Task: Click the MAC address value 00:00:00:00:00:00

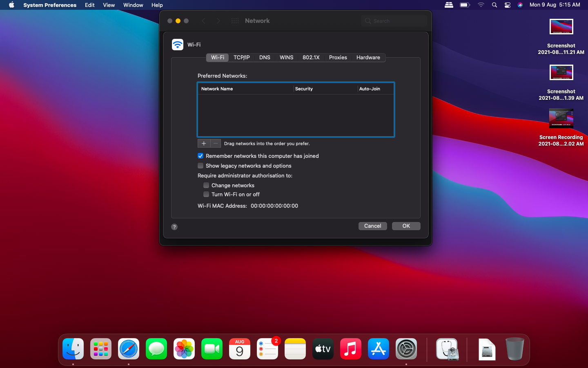Action: coord(274,206)
